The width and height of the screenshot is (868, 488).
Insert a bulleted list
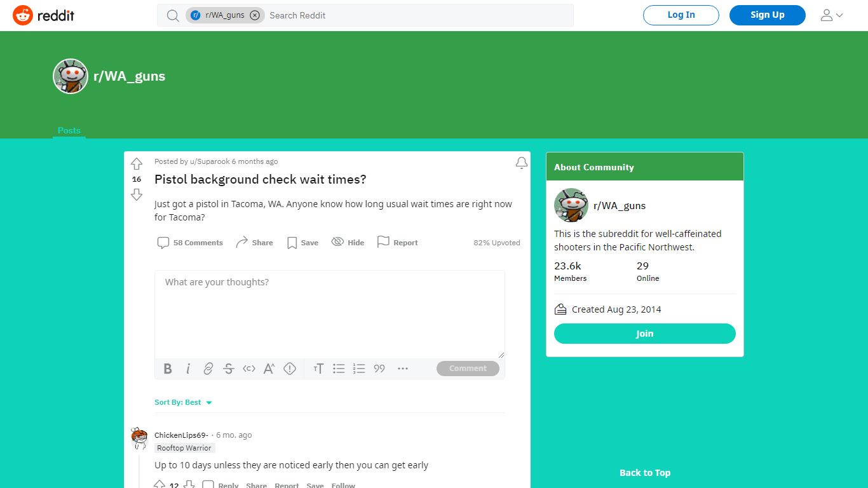pyautogui.click(x=339, y=369)
